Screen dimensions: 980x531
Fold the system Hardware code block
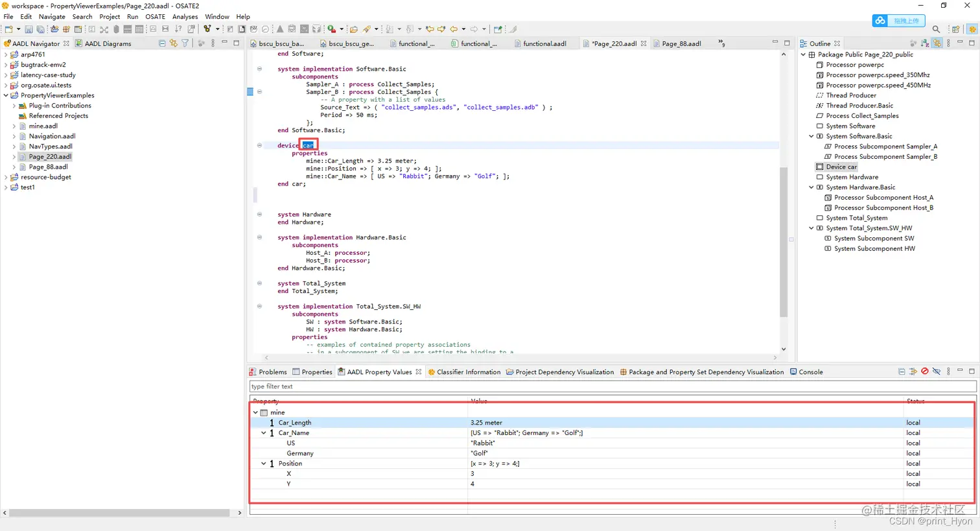[259, 214]
